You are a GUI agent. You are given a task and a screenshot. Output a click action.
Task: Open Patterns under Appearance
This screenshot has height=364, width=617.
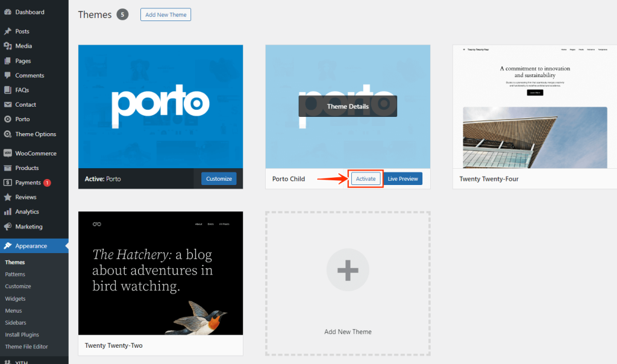15,274
